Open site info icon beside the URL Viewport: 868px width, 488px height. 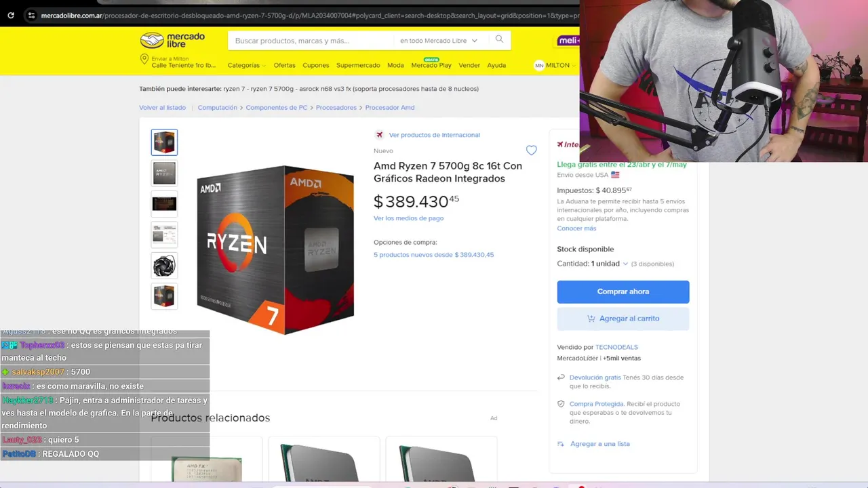coord(31,15)
